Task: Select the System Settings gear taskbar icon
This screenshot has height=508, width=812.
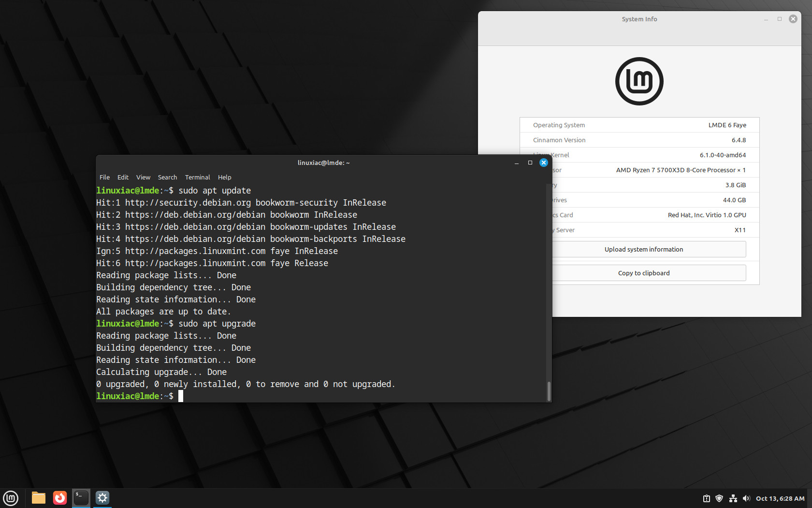Action: pyautogui.click(x=102, y=498)
